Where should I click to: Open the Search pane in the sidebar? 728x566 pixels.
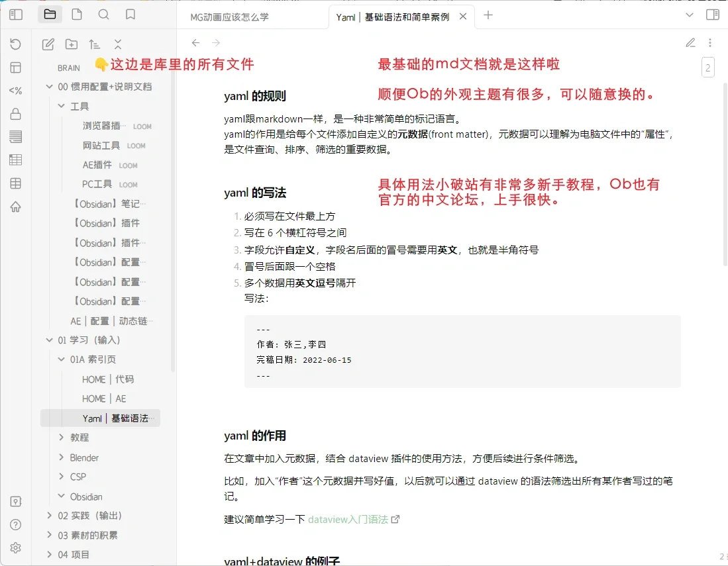click(103, 14)
